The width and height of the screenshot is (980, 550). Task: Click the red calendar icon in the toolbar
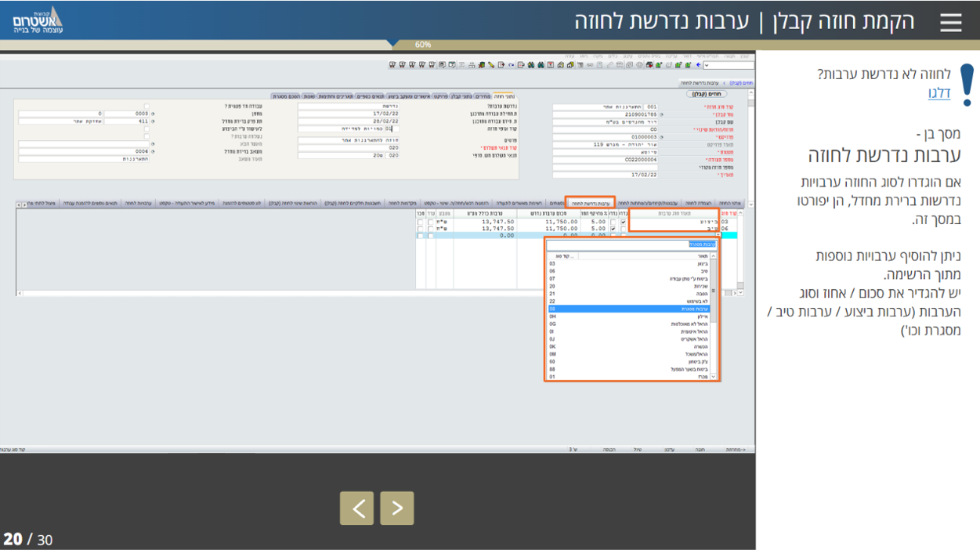pos(550,65)
